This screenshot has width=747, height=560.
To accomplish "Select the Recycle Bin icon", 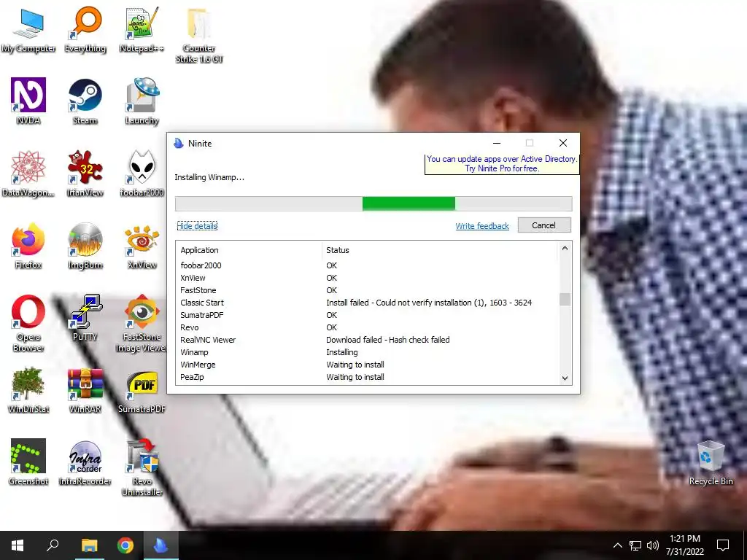I will point(711,462).
